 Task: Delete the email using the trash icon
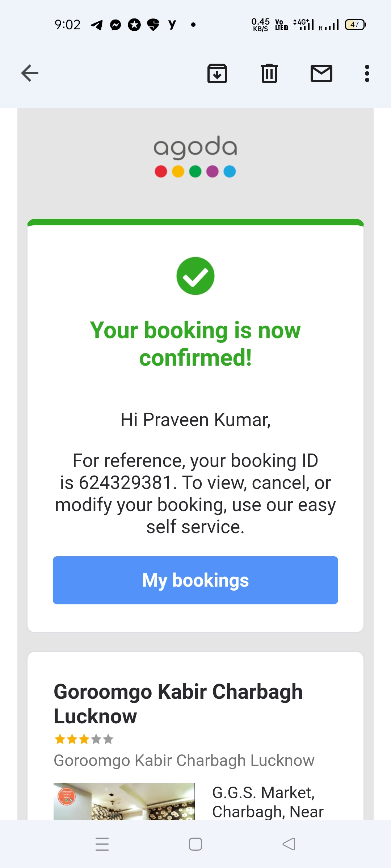(269, 73)
